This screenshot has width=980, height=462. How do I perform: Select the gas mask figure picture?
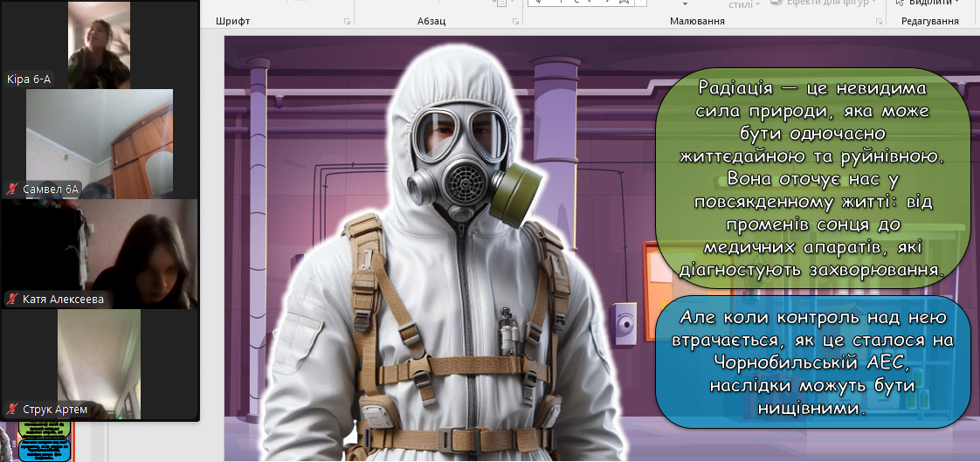(443, 253)
